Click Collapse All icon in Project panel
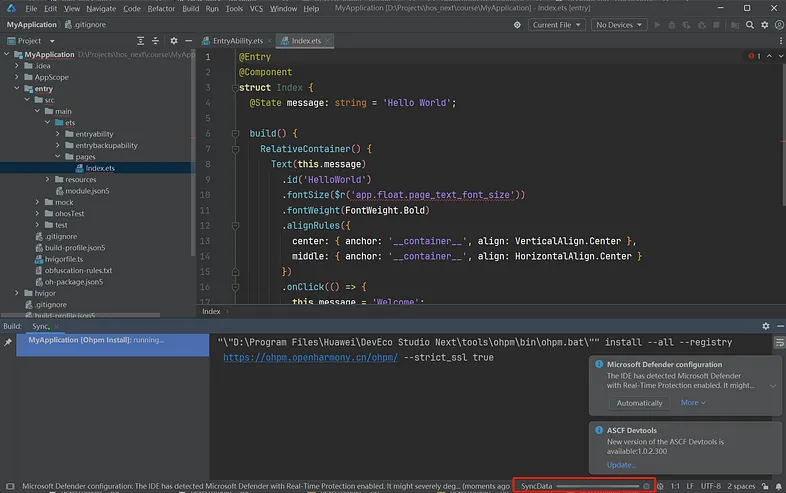 tap(155, 41)
